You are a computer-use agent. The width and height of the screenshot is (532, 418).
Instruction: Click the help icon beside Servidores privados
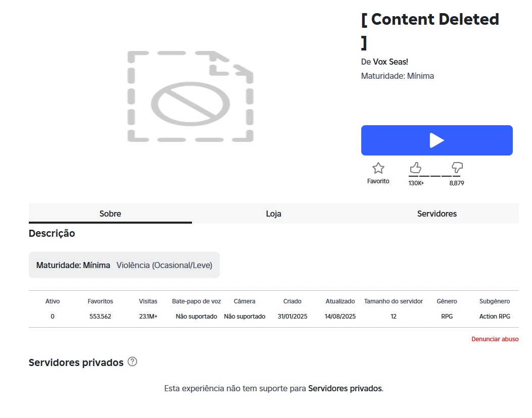132,361
